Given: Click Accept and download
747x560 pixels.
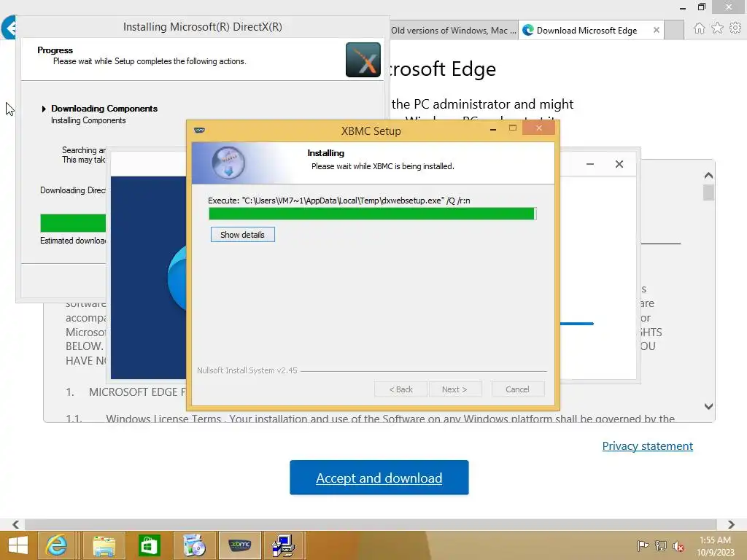Looking at the screenshot, I should (379, 478).
